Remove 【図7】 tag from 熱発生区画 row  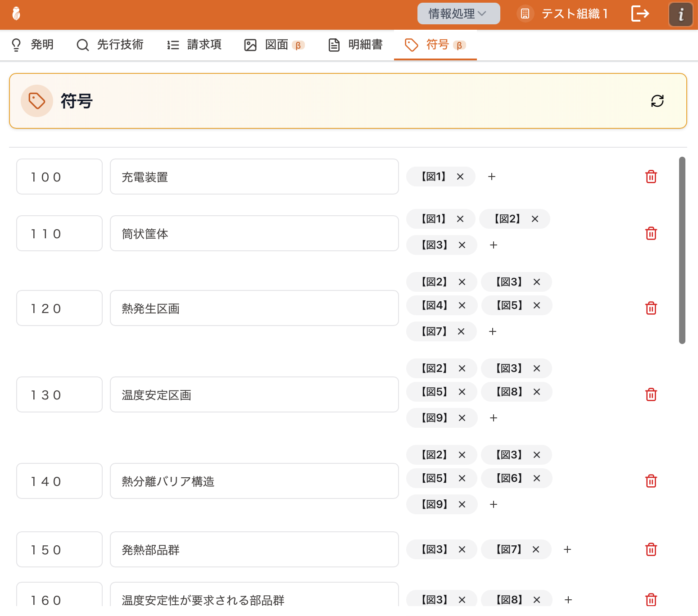(x=461, y=331)
